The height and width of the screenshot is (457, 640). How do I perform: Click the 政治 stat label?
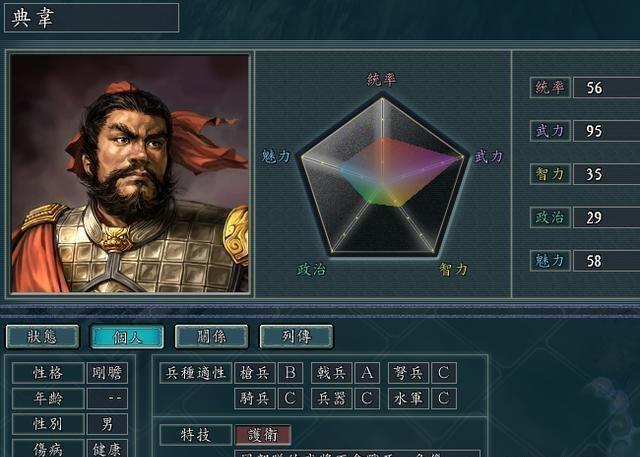pyautogui.click(x=550, y=217)
